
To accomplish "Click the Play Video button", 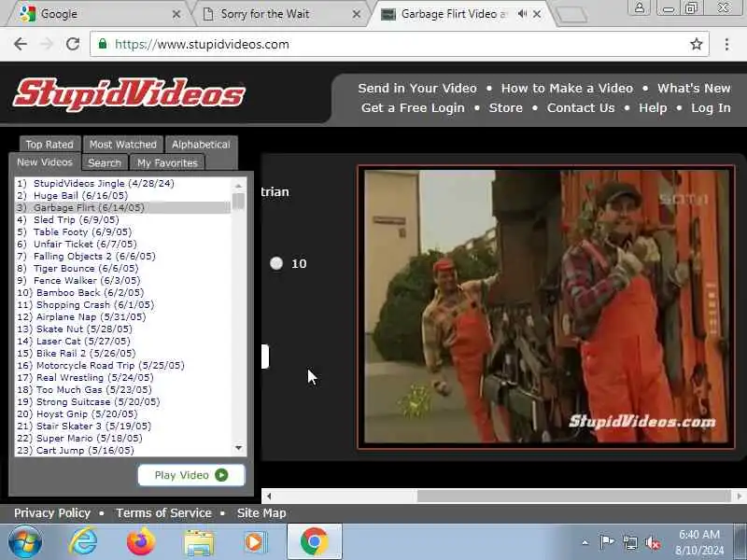I will [x=191, y=475].
